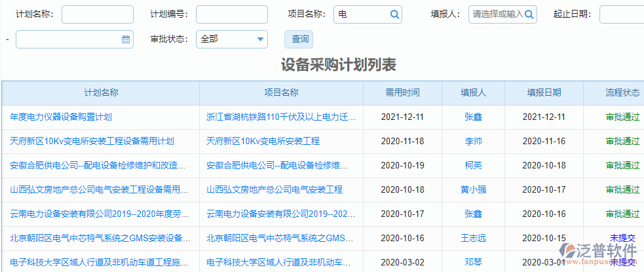Click 需用时间 cell 2020-10-19
Image resolution: width=644 pixels, height=272 pixels.
402,166
